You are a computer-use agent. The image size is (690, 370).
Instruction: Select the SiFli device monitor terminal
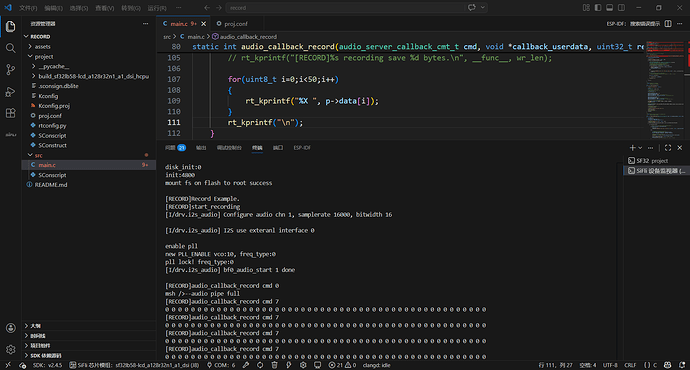pyautogui.click(x=655, y=171)
